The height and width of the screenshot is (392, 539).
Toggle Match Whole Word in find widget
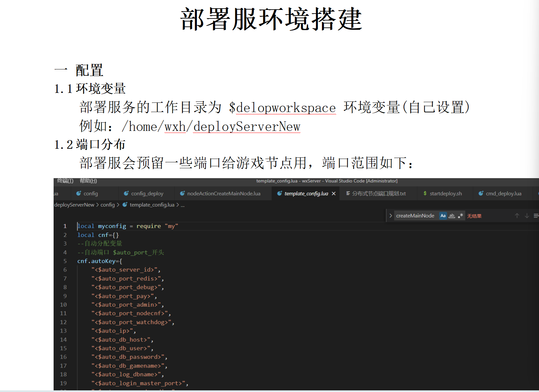[x=452, y=216]
